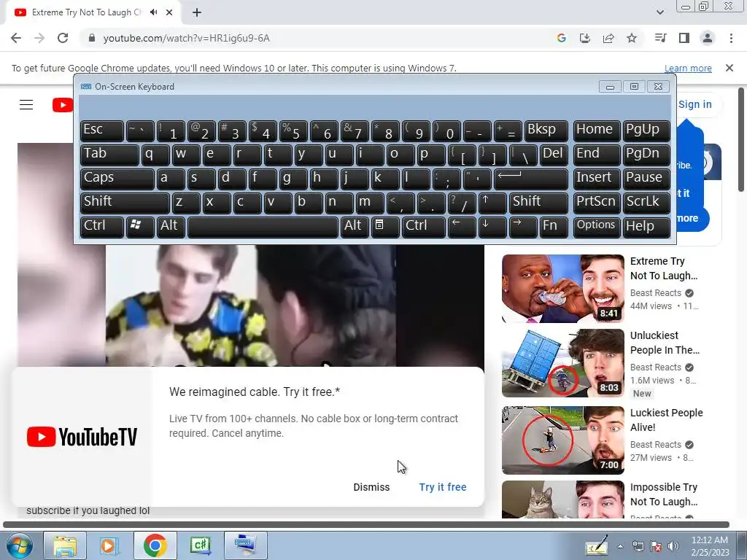Open the Chrome three-dot menu
The width and height of the screenshot is (747, 560).
click(731, 38)
